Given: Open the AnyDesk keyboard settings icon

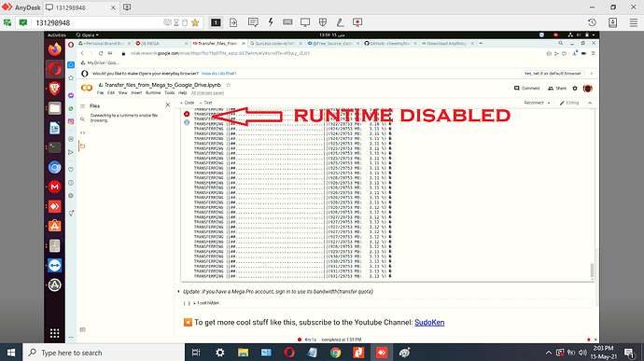Looking at the screenshot, I should (x=287, y=22).
